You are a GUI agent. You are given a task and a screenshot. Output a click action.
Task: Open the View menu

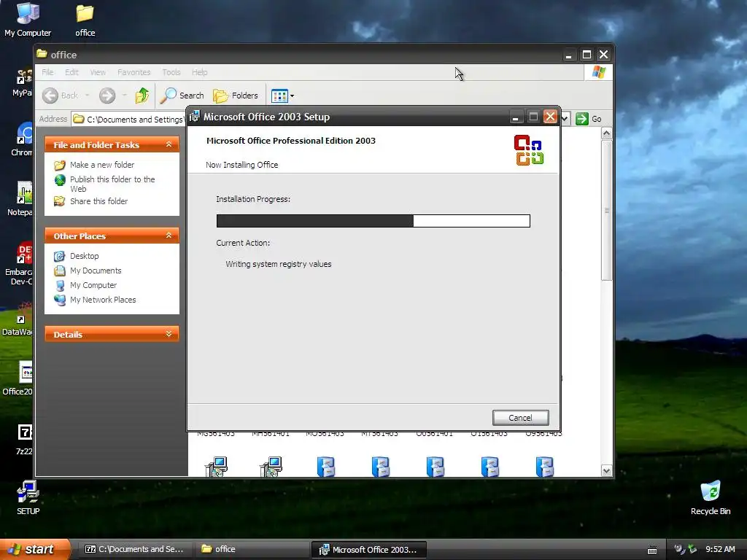click(x=98, y=72)
